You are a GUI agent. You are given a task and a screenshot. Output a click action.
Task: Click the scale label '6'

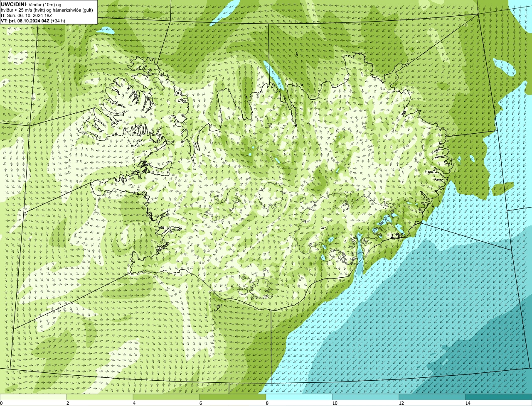[200, 403]
